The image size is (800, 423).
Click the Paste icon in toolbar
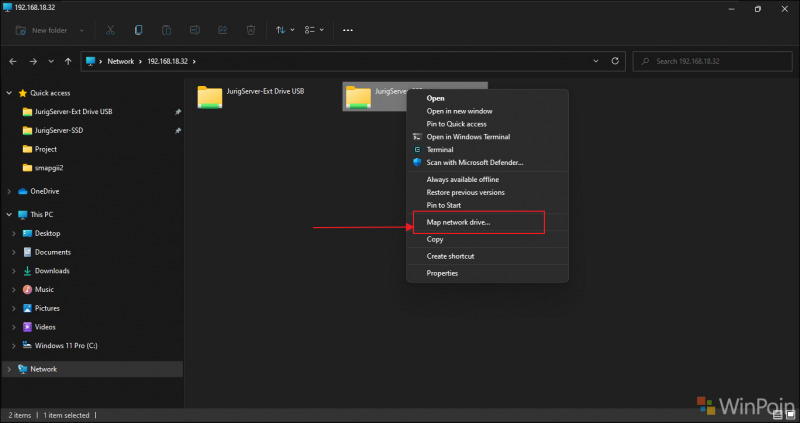(x=166, y=30)
